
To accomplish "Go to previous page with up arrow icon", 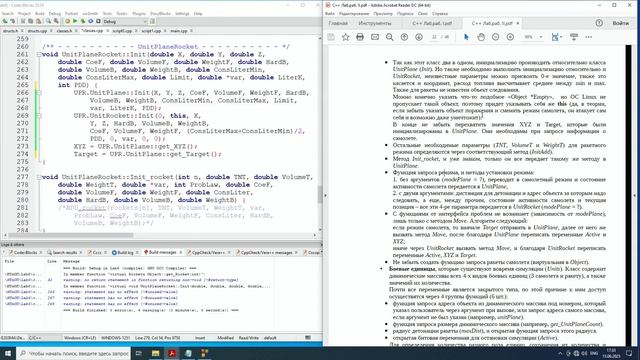I will pyautogui.click(x=404, y=37).
